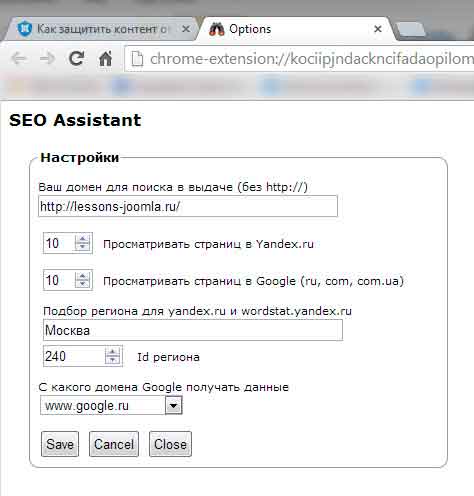
Task: Click label 'Просматривать страниц в Yandex.ru'
Action: tap(208, 244)
